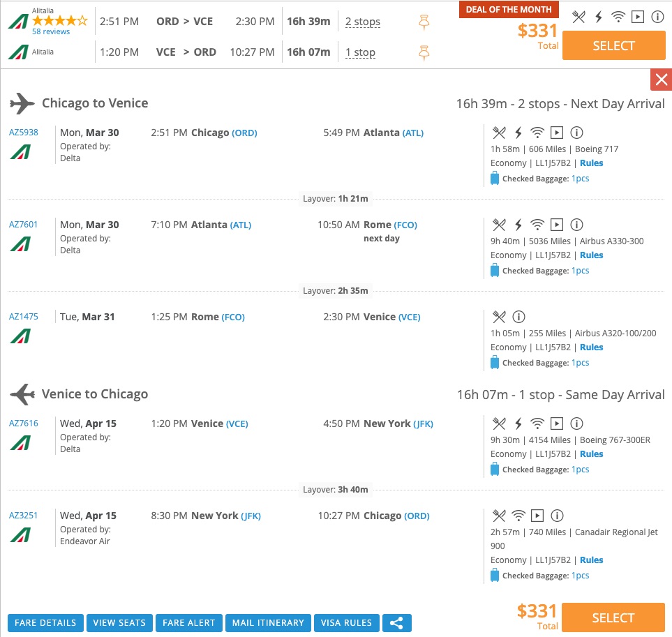This screenshot has height=637, width=672.
Task: Close the flight details panel
Action: pyautogui.click(x=661, y=80)
